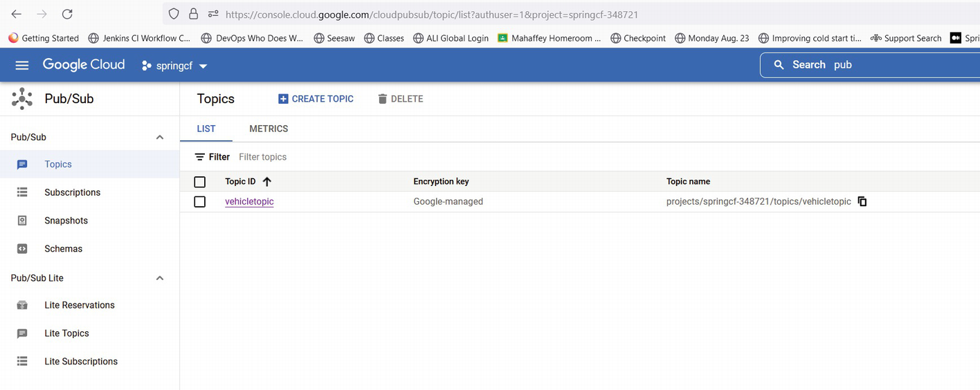Reload the page using the browser refresh icon
This screenshot has height=390, width=980.
(67, 14)
